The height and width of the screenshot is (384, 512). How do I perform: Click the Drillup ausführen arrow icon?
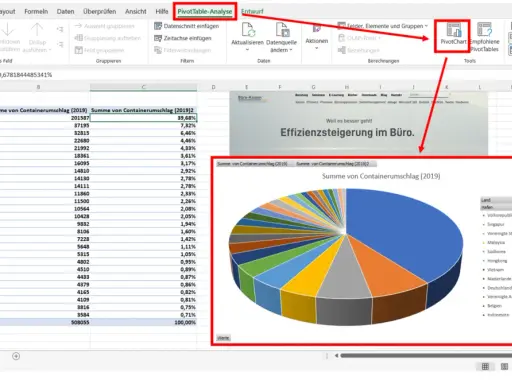37,29
